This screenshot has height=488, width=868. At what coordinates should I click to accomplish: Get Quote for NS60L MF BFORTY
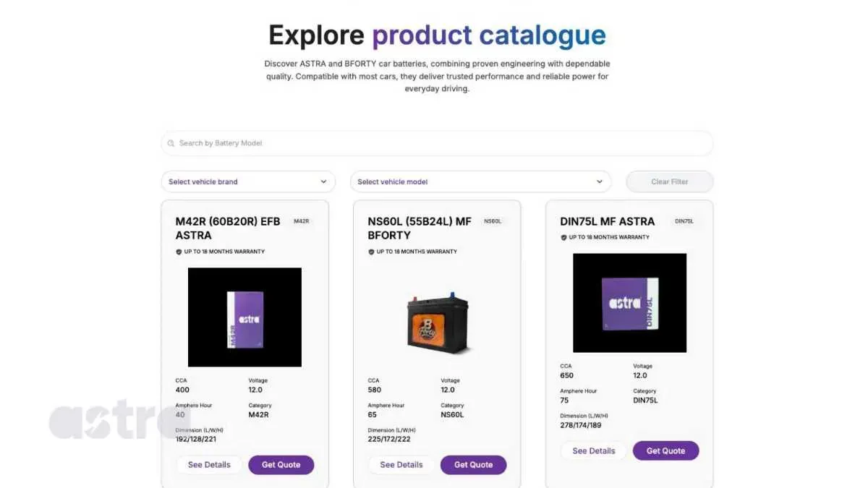click(x=473, y=465)
